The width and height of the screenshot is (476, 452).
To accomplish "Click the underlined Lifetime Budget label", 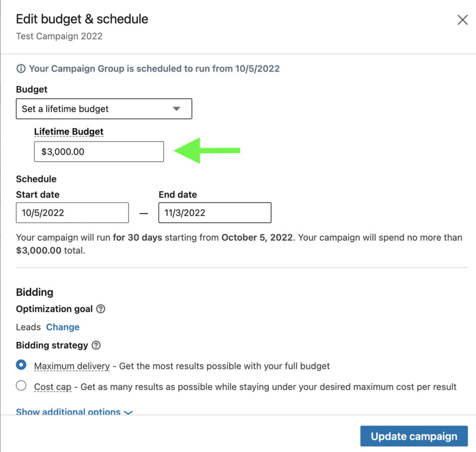I will click(x=68, y=132).
